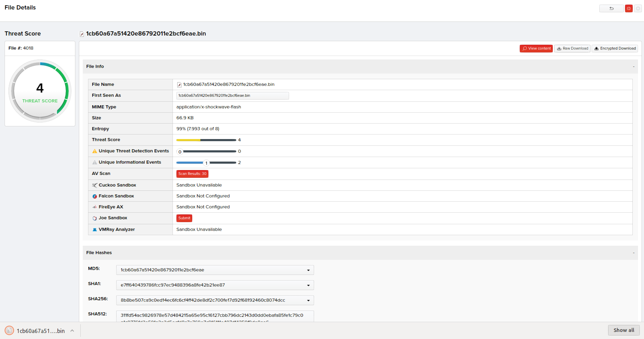The image size is (644, 339).
Task: Collapse the File Hashes section
Action: 633,253
